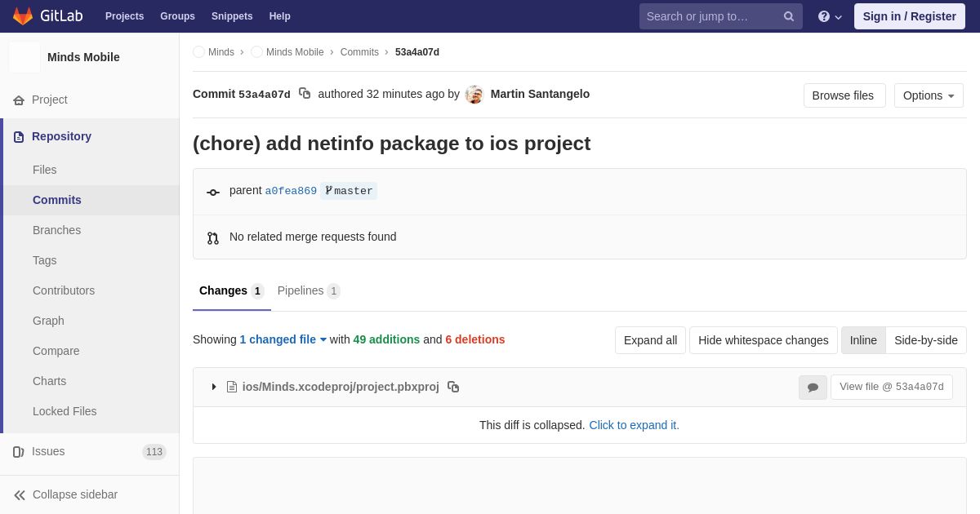The width and height of the screenshot is (980, 514).
Task: Expand the project.pbxproj diff caret
Action: (x=214, y=387)
